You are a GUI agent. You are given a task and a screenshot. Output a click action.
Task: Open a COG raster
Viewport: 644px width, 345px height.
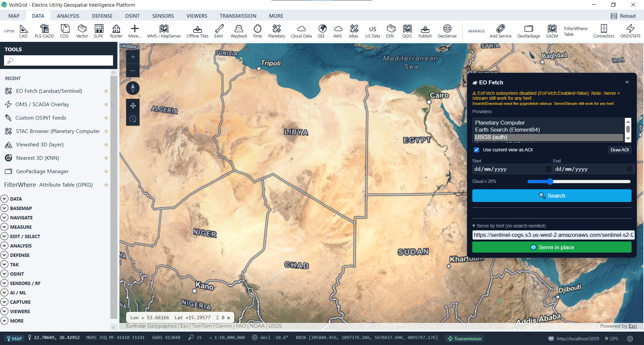64,31
